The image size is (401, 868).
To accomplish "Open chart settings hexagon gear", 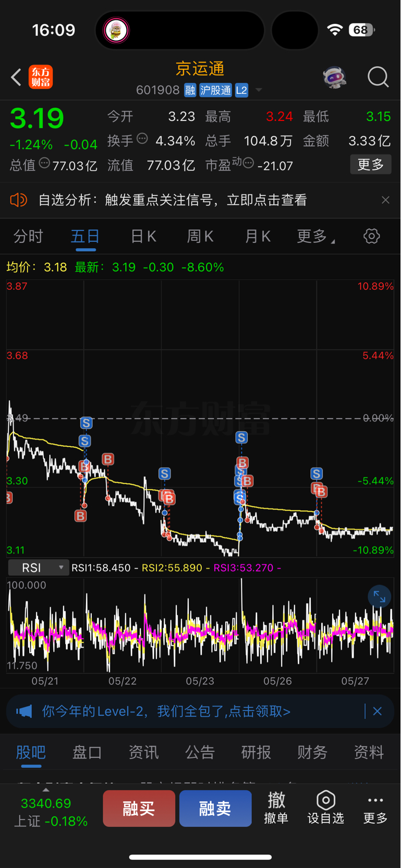I will (371, 236).
